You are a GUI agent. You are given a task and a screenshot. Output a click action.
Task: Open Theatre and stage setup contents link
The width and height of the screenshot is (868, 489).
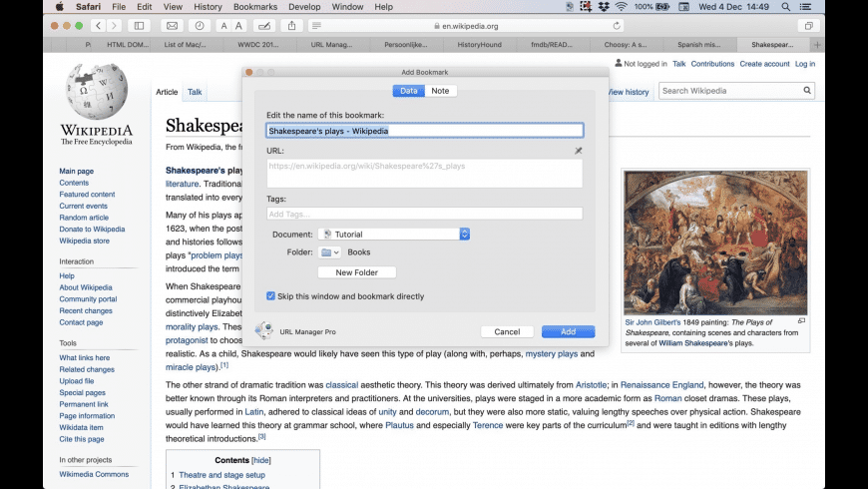point(221,475)
